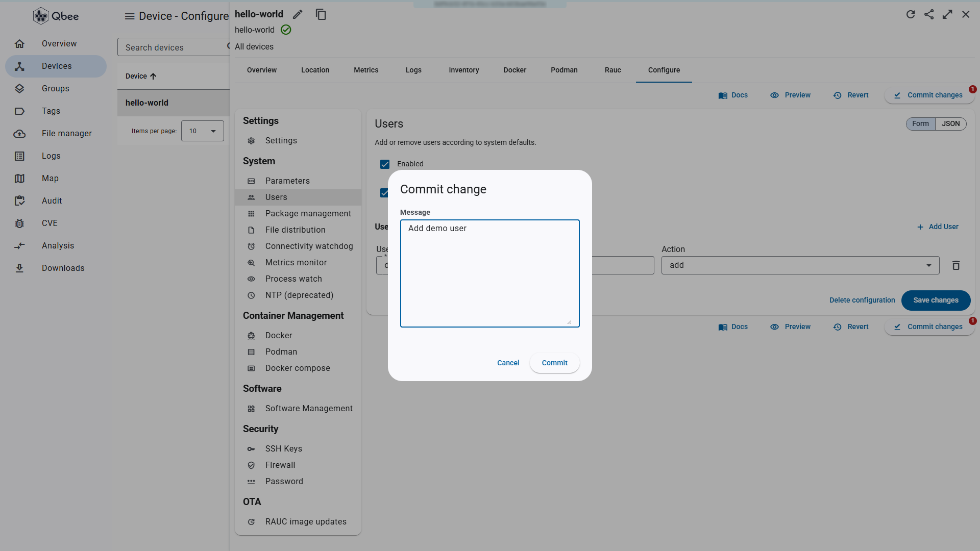Toggle the hamburger navigation menu icon
980x551 pixels.
pyautogui.click(x=130, y=16)
